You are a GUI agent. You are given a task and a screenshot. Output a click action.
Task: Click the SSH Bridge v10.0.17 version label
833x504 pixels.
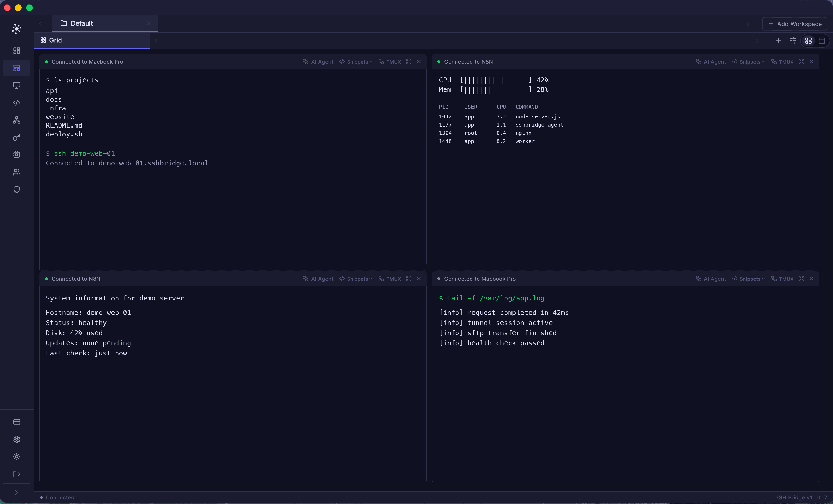point(801,497)
